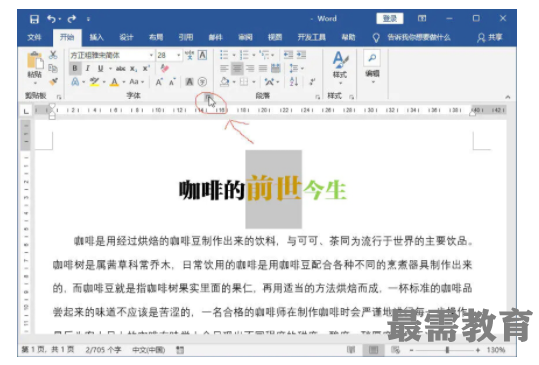The height and width of the screenshot is (365, 539).
Task: Click the 登录 sign-in button
Action: [x=390, y=19]
